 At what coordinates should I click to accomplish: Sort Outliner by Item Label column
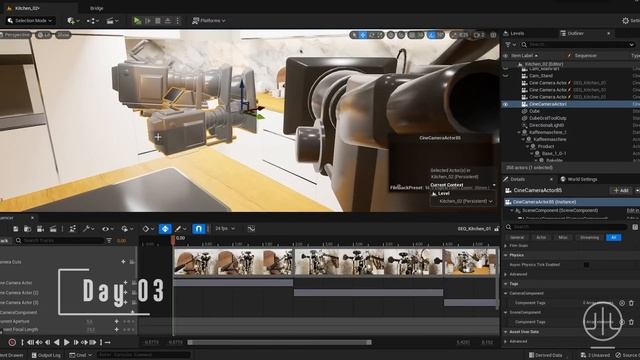click(x=524, y=56)
